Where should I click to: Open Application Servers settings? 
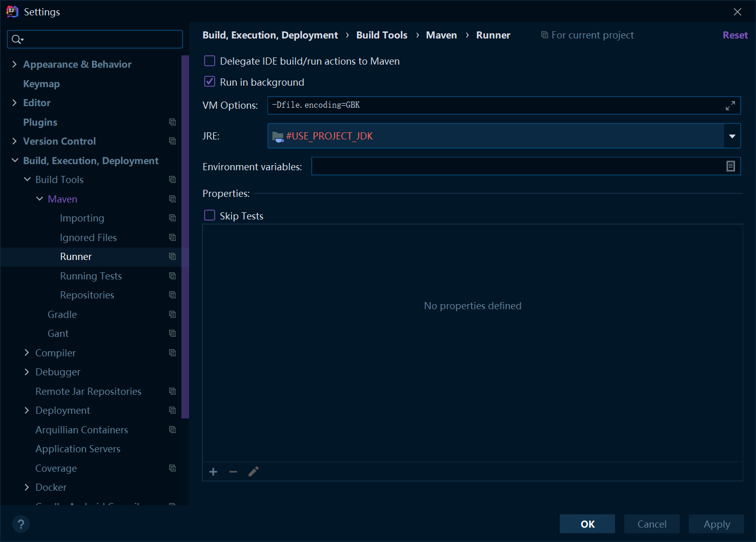pyautogui.click(x=78, y=449)
